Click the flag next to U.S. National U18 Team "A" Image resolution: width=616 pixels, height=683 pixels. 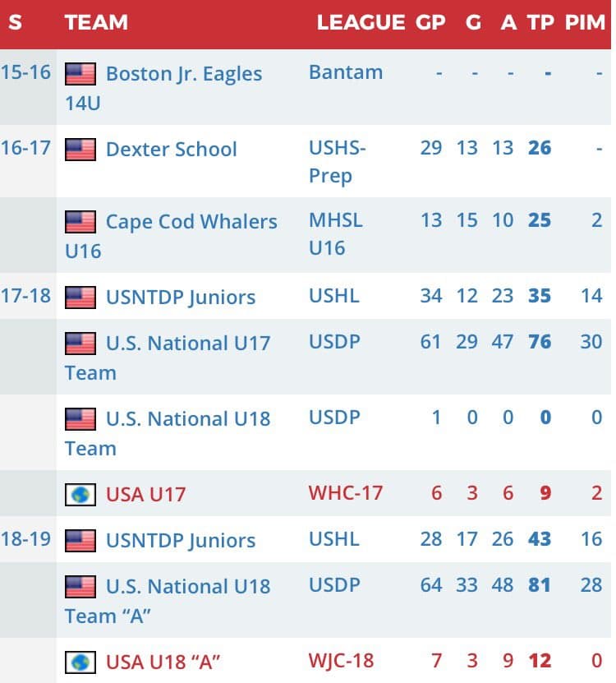[x=80, y=587]
